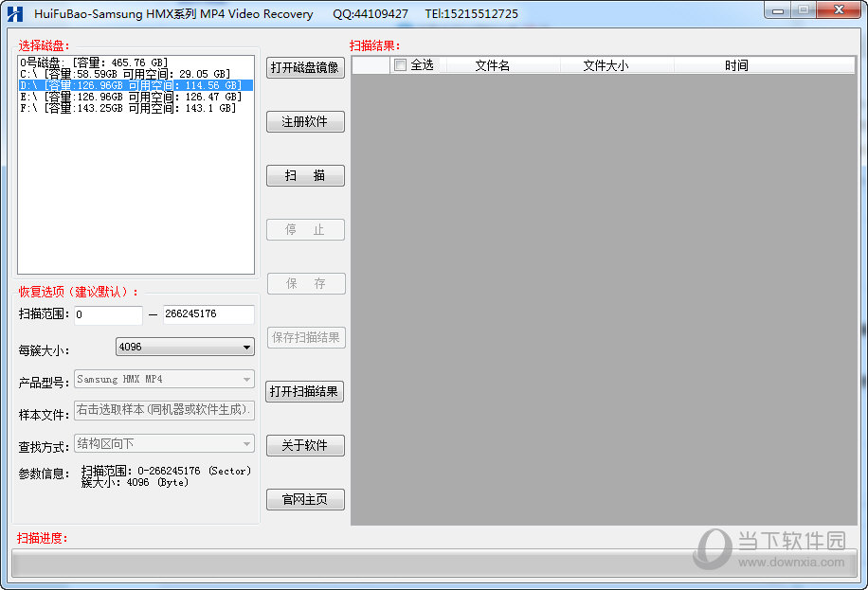
Task: Select drive E:\ in disk list
Action: pyautogui.click(x=136, y=97)
